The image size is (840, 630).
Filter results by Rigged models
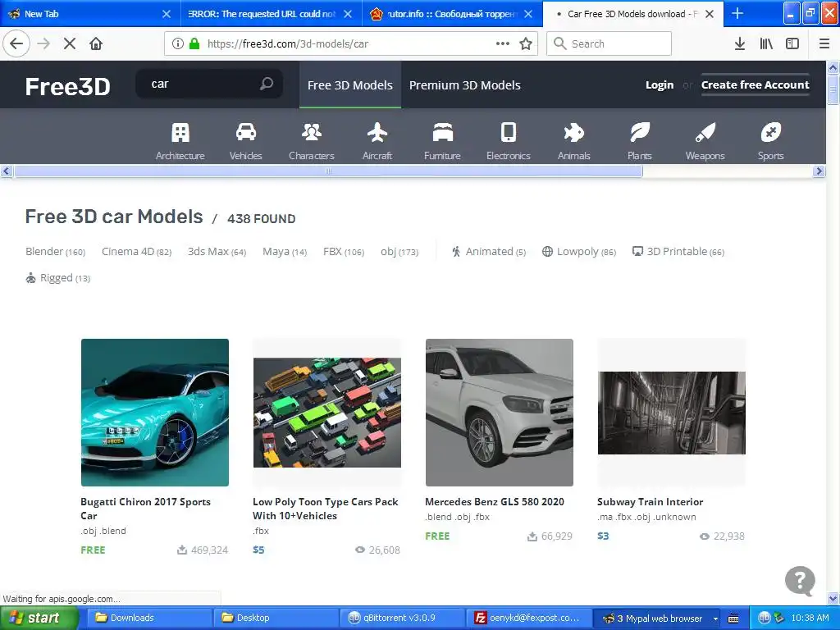point(58,277)
